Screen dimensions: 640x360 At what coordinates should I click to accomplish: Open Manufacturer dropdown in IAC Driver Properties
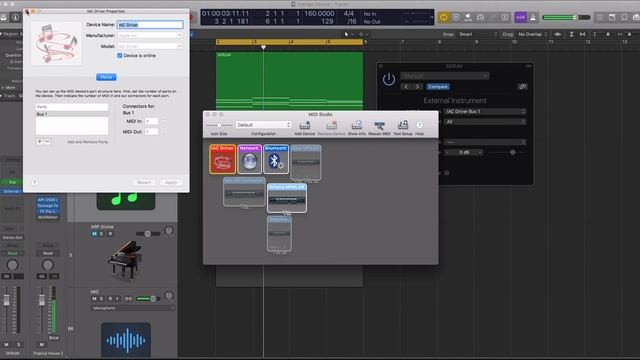click(x=150, y=36)
